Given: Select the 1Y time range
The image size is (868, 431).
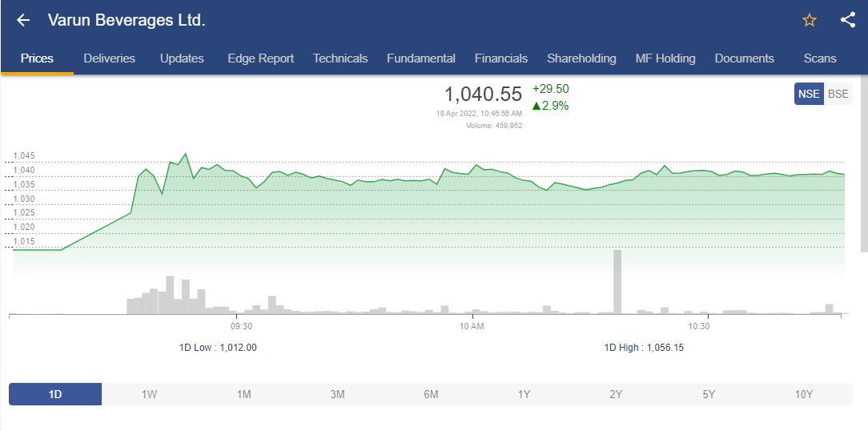Looking at the screenshot, I should [x=524, y=394].
